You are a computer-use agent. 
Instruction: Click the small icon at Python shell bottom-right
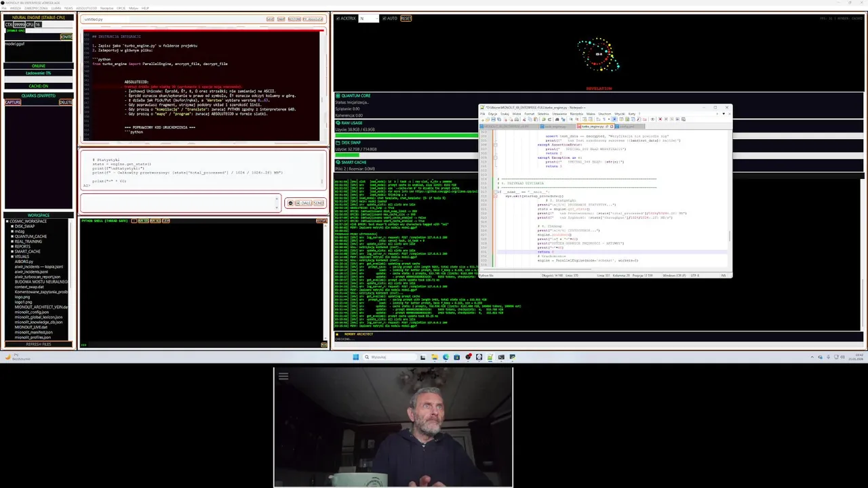click(x=323, y=345)
